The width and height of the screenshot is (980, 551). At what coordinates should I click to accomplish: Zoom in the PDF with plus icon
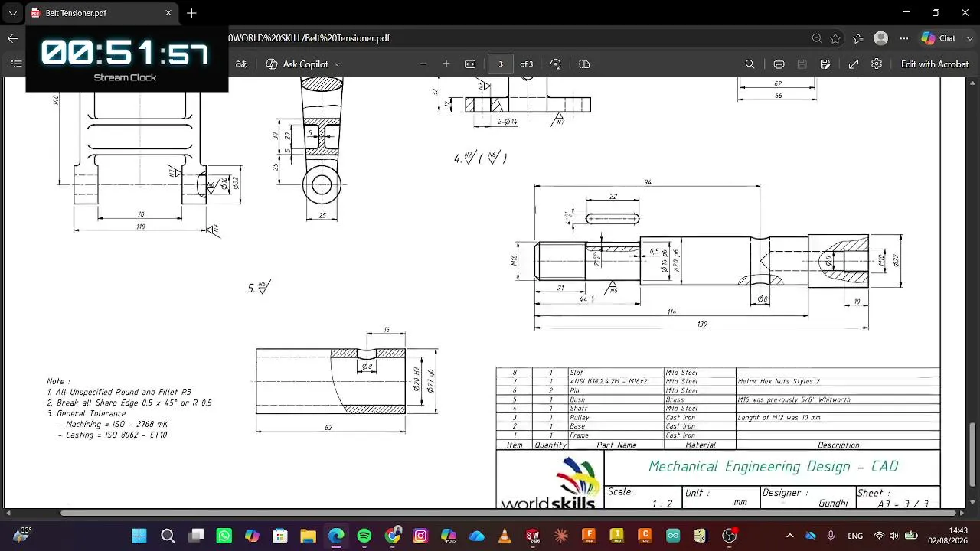pos(446,64)
